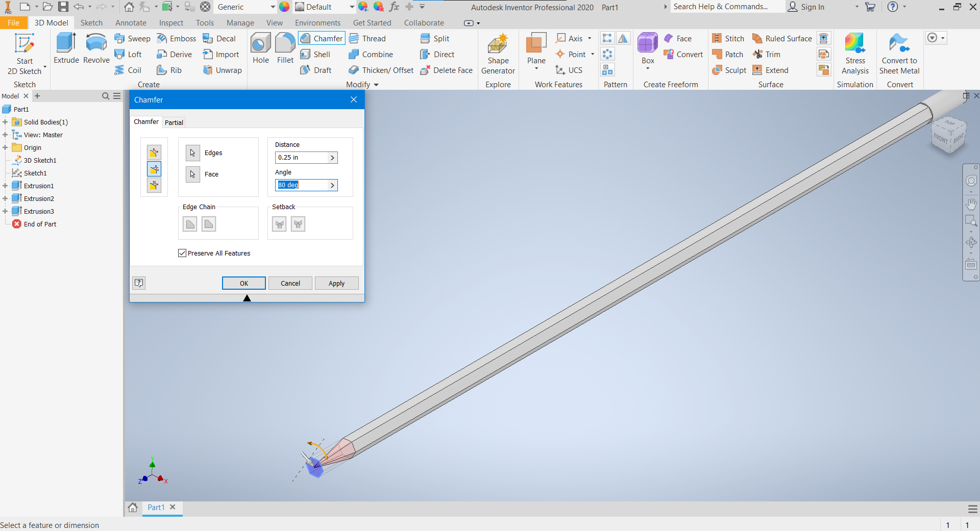The image size is (980, 531).
Task: Choose Distance chamfer mode
Action: [154, 153]
